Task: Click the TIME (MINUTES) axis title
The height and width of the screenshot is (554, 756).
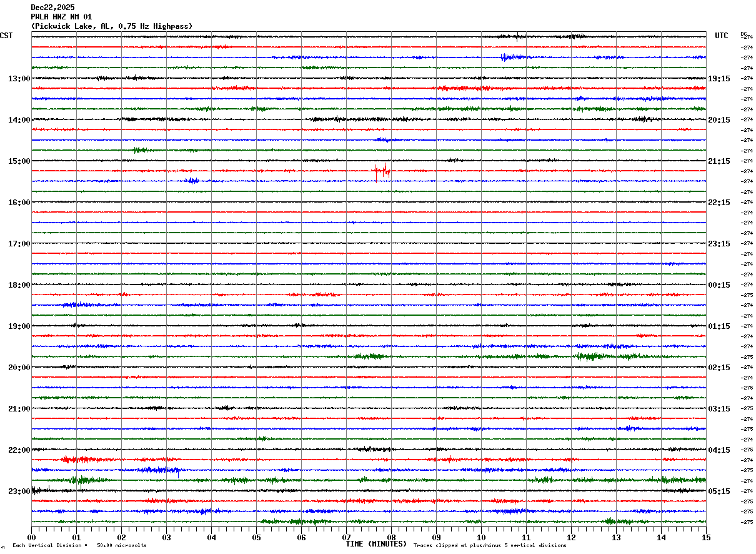Action: coord(377,544)
